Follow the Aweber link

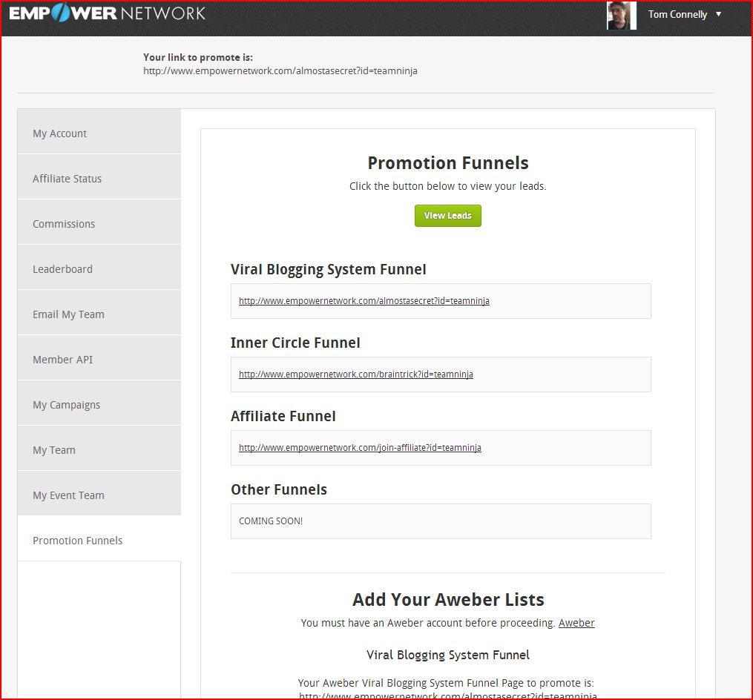click(x=576, y=623)
